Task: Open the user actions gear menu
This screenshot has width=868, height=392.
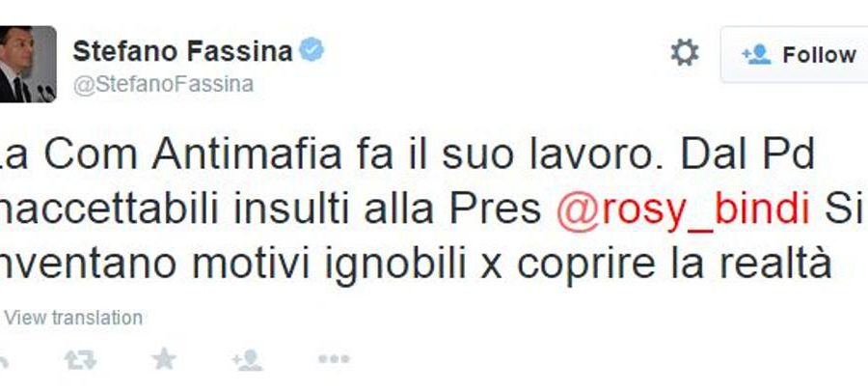Action: click(x=685, y=54)
